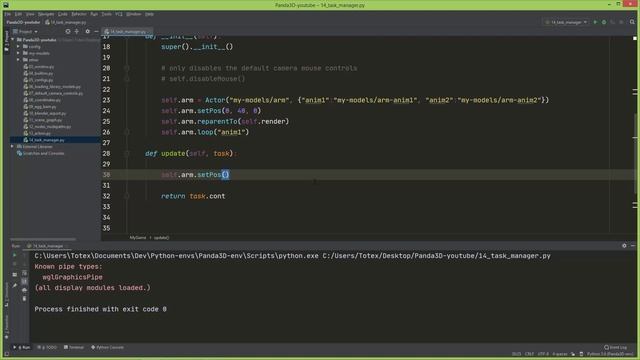Run the 14_task_manager configuration
This screenshot has width=640, height=360.
(595, 22)
